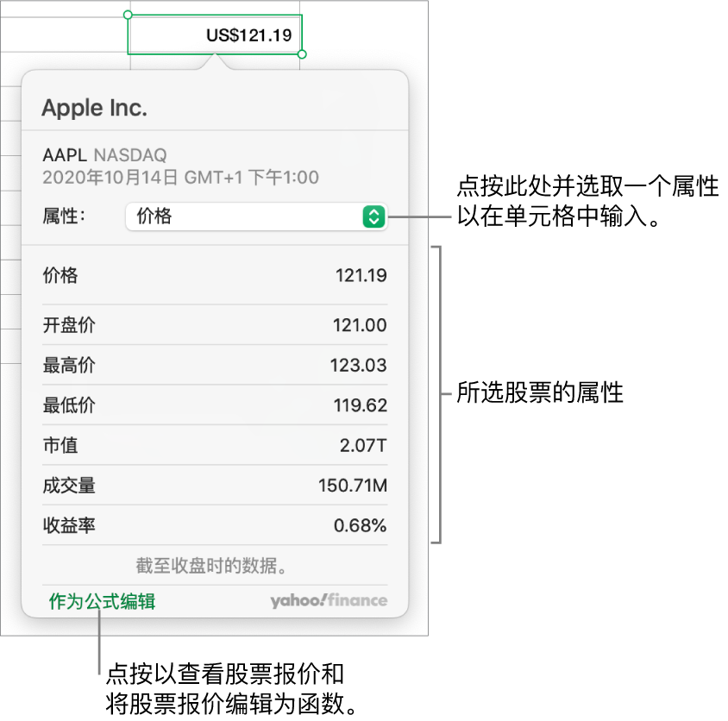Click the 价格 row value 121.19
This screenshot has height=721, width=728.
click(361, 276)
